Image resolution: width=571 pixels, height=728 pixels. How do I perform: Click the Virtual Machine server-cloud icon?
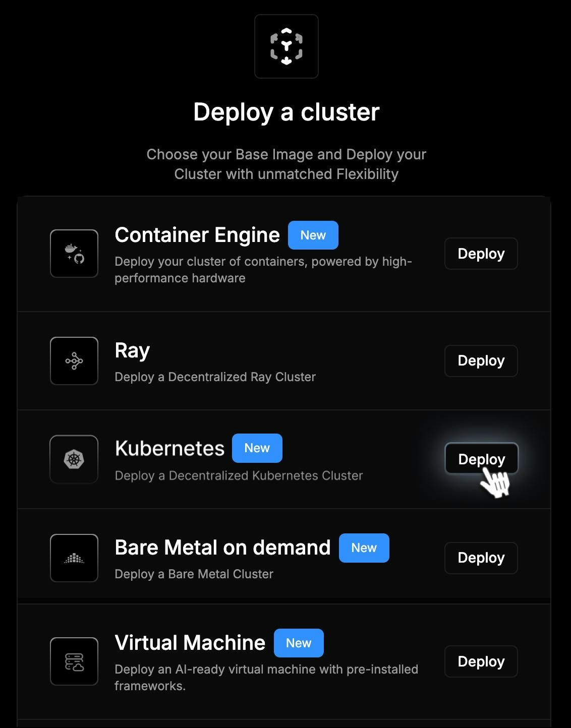pos(74,661)
